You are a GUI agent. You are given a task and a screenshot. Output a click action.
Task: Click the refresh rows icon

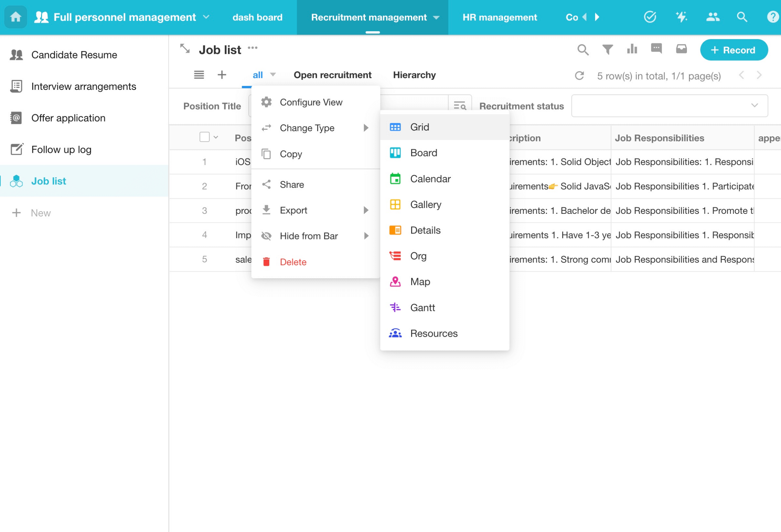coord(579,76)
